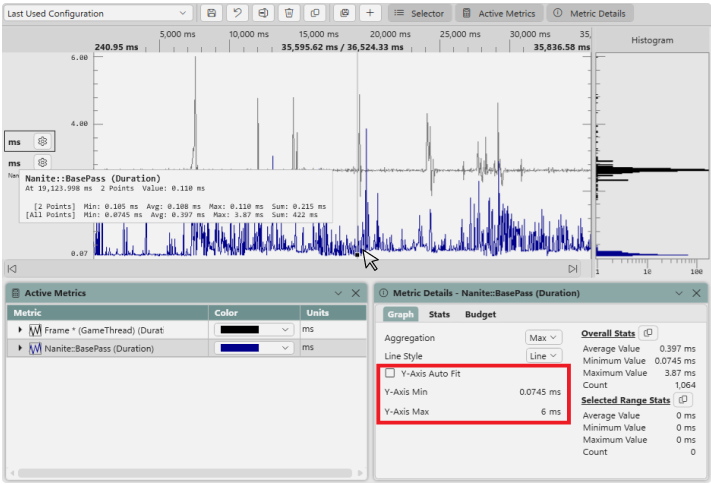This screenshot has height=484, width=711.
Task: Jump to timeline end arrow button
Action: click(x=573, y=269)
